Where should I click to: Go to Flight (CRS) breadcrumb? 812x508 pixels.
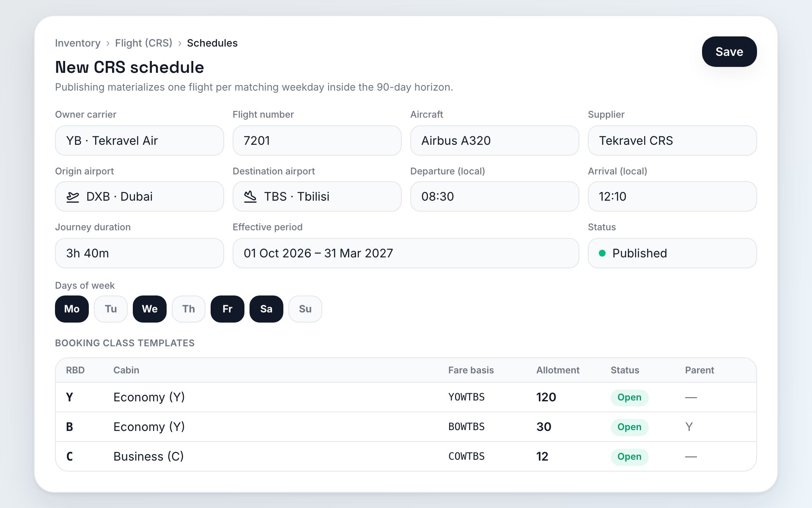click(x=144, y=43)
